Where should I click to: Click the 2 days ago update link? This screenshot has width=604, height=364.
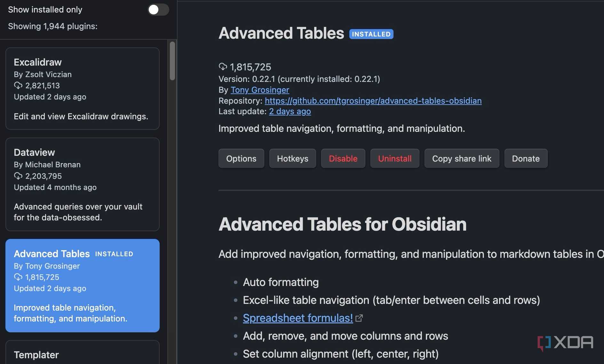pyautogui.click(x=290, y=111)
